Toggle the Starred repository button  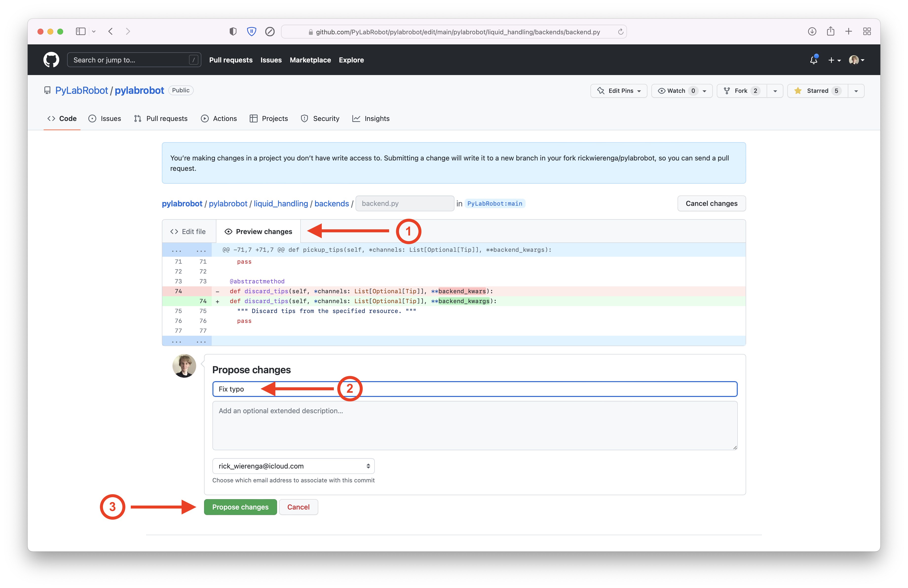click(817, 91)
